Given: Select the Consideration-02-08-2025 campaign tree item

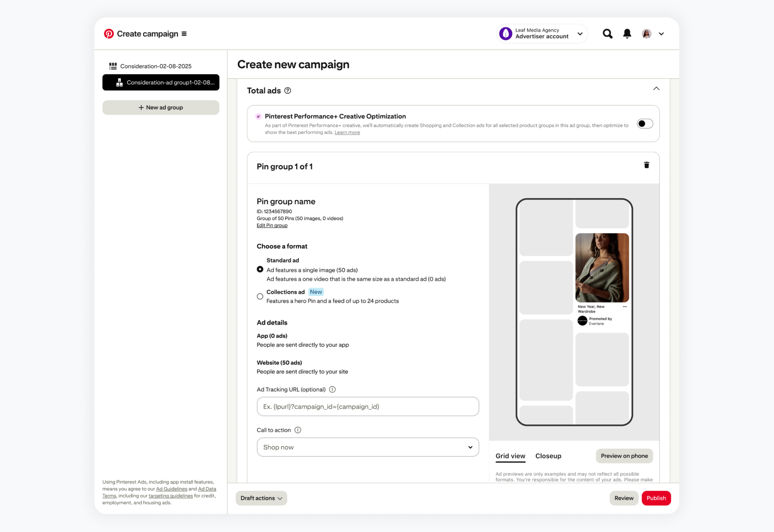Looking at the screenshot, I should 156,66.
